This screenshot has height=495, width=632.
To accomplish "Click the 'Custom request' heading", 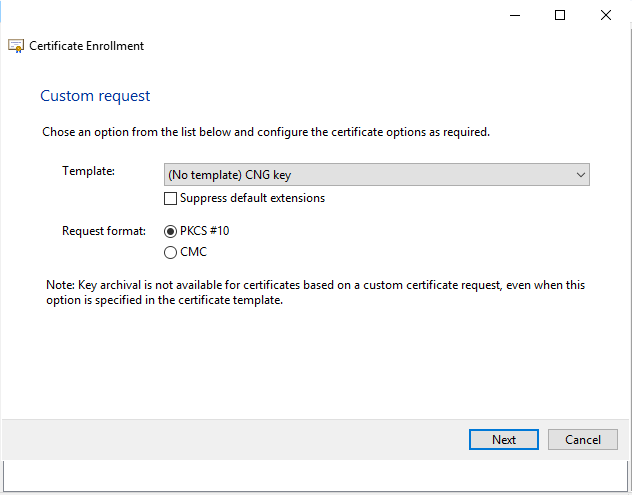I will (x=95, y=96).
